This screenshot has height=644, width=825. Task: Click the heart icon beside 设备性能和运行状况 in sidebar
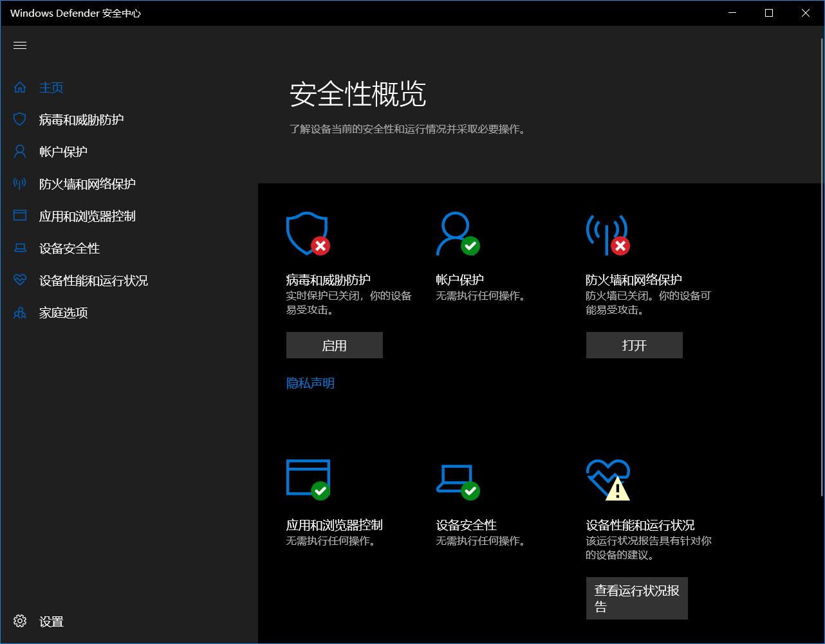[x=20, y=281]
